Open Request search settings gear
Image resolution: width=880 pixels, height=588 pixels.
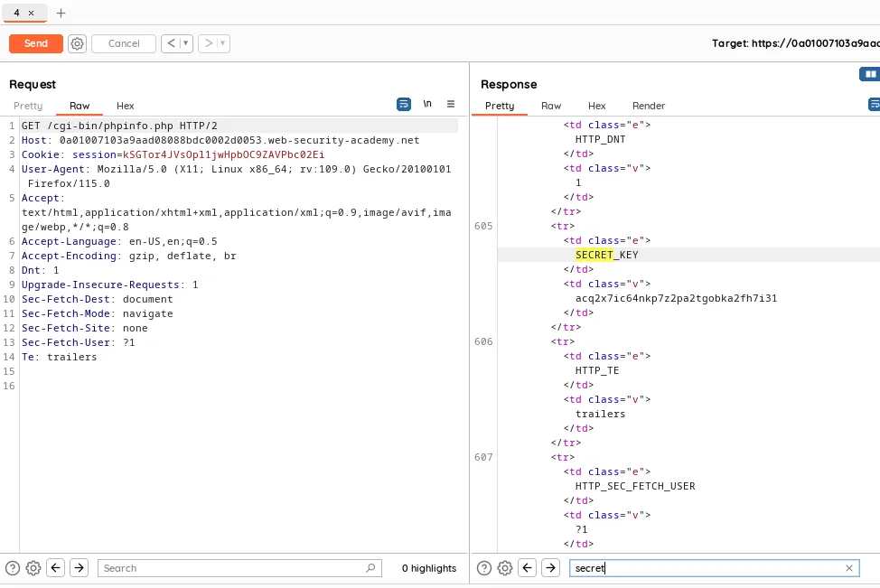33,568
